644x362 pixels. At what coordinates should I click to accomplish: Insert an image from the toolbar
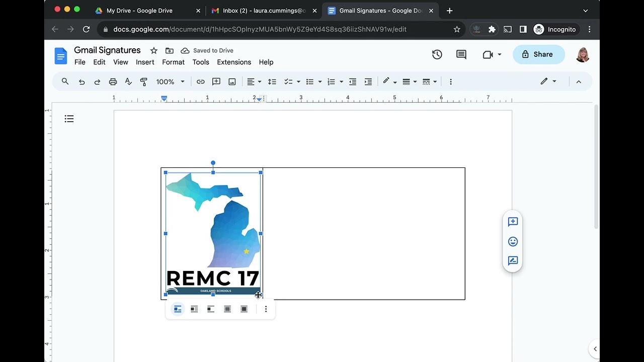[232, 81]
